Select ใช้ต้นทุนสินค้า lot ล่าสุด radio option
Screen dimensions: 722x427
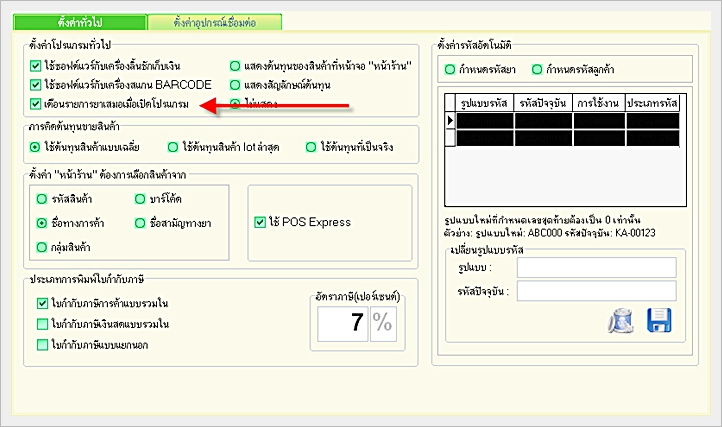tap(173, 147)
